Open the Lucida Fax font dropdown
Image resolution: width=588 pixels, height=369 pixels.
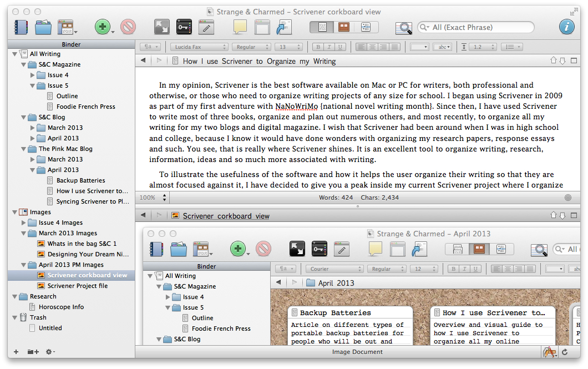(199, 47)
